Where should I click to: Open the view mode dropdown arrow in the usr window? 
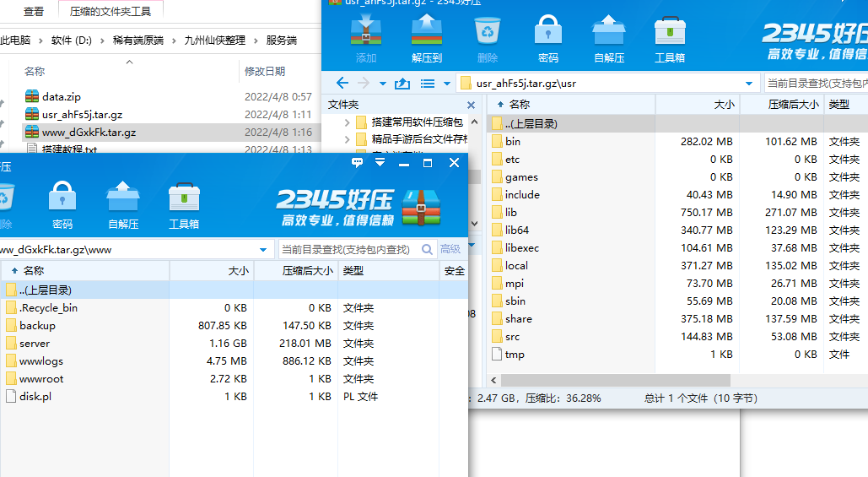click(x=447, y=84)
